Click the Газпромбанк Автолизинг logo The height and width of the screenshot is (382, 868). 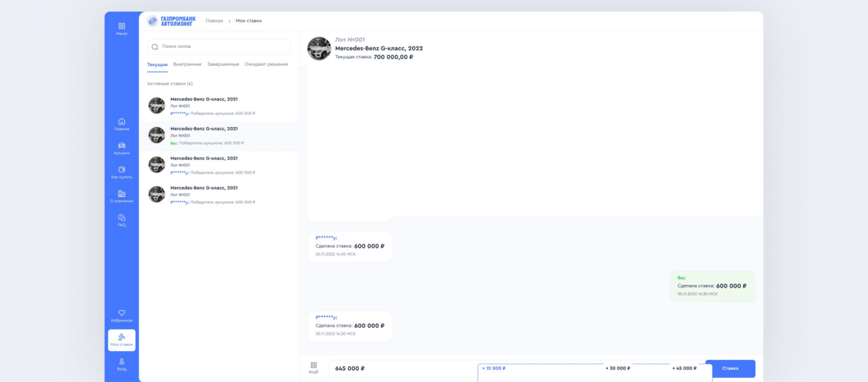tap(172, 21)
